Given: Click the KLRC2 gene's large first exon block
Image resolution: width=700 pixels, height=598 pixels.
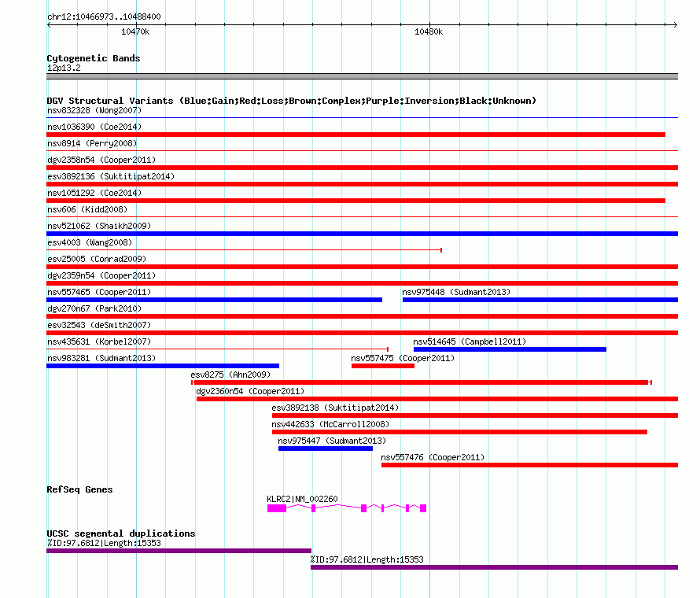Looking at the screenshot, I should pos(277,508).
